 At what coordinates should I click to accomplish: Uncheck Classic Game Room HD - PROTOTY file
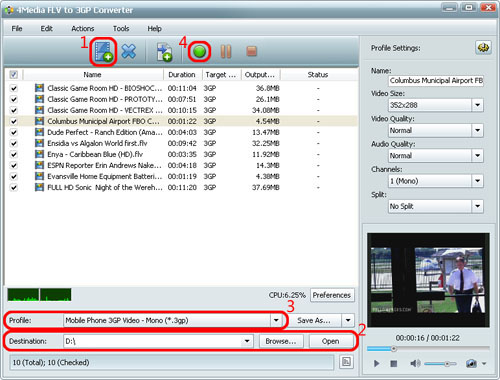point(14,99)
